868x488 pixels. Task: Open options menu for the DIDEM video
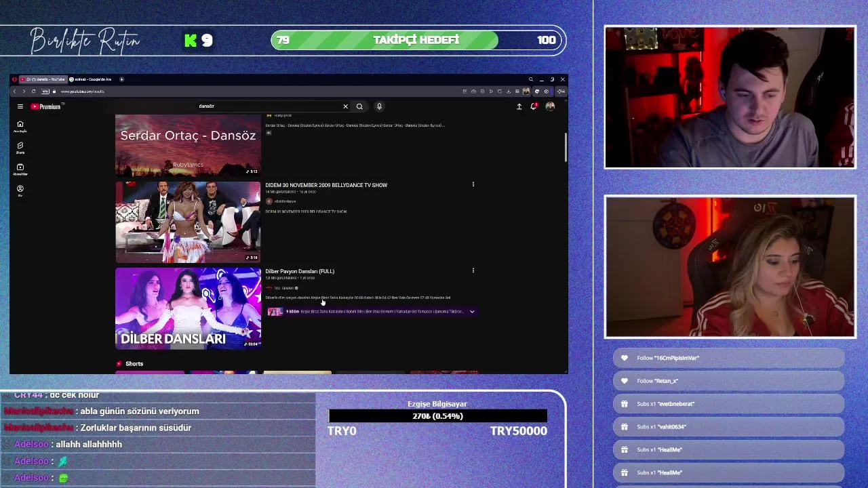(x=473, y=184)
